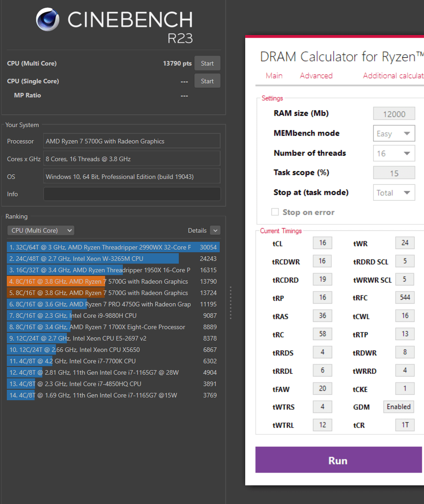Click the tRDRD SCL value field

point(405,261)
